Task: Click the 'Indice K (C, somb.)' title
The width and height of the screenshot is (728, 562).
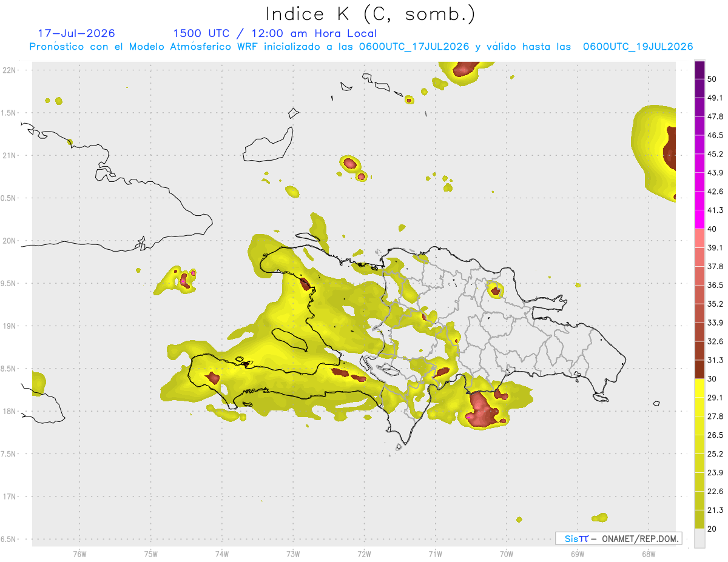Action: tap(371, 14)
